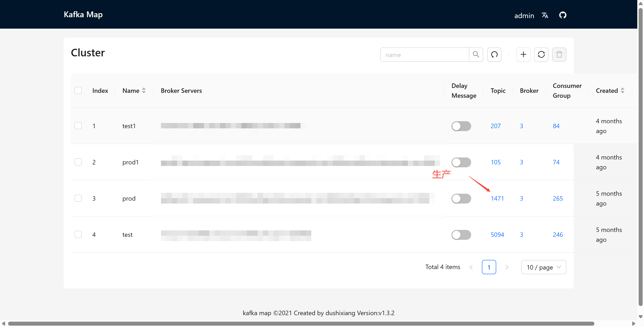Screen dimensions: 644x327
Task: Open the GitHub icon link
Action: pos(563,15)
